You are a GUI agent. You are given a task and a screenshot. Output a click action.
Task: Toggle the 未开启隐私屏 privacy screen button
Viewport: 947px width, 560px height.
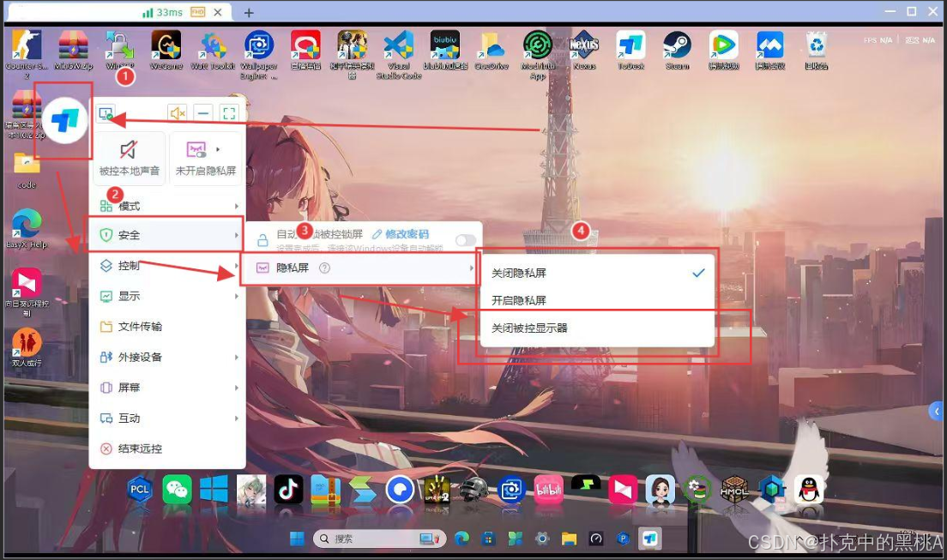pyautogui.click(x=205, y=159)
